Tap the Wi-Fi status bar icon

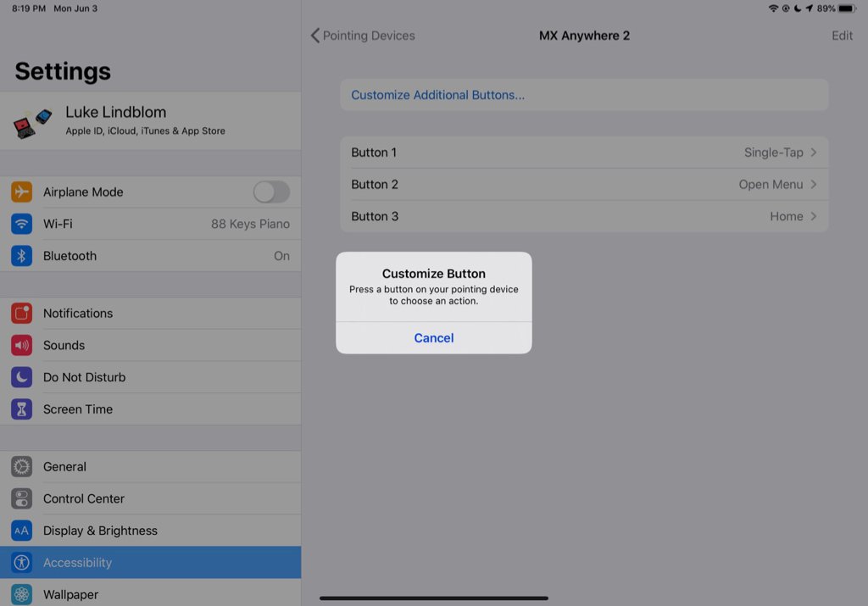tap(773, 8)
